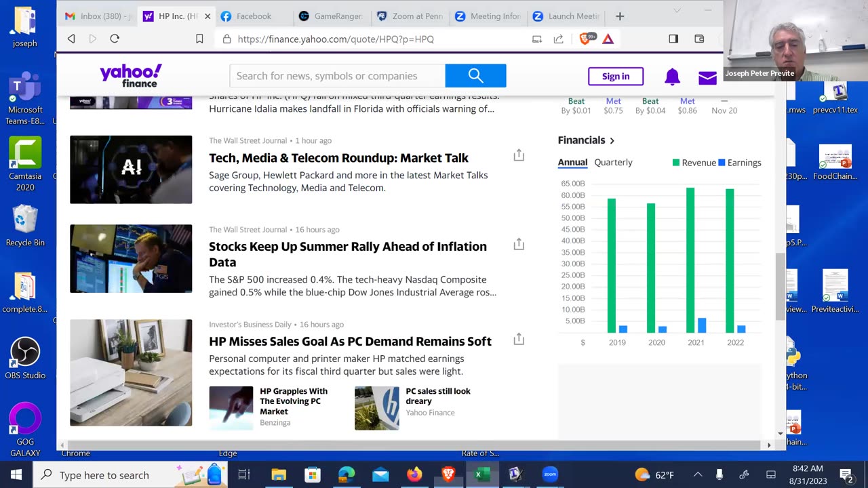Open HP Grapples With Evolving PC Market
Image resolution: width=868 pixels, height=488 pixels.
[x=294, y=401]
